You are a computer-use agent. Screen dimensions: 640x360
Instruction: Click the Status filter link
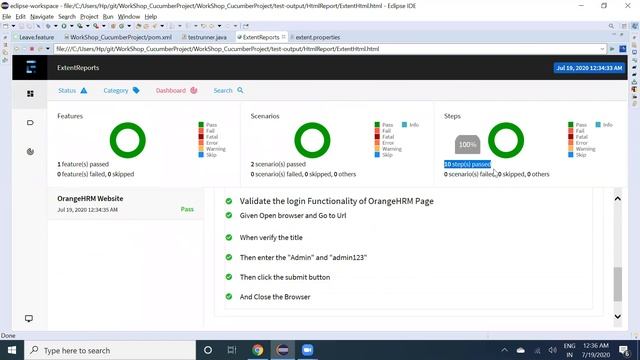[x=73, y=91]
